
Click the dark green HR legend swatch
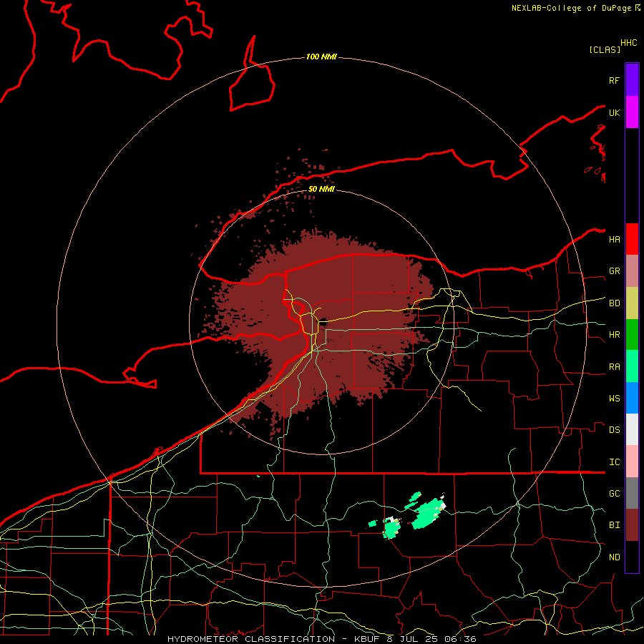pyautogui.click(x=632, y=335)
